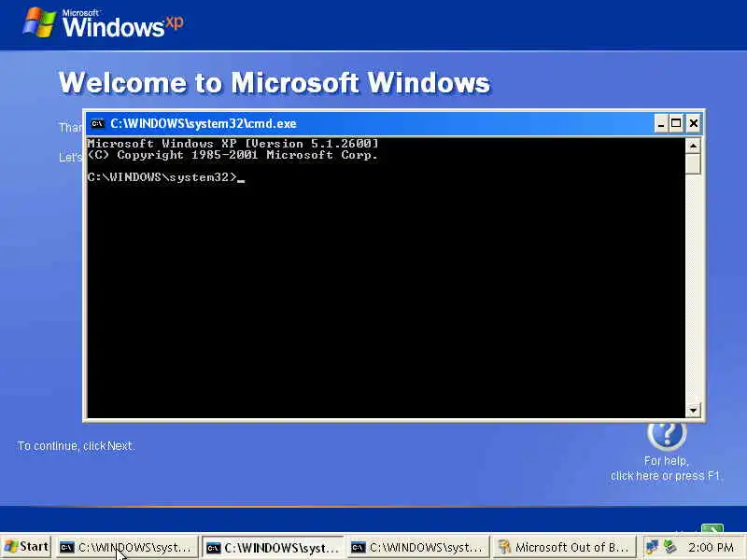Click the 2:00 PM taskbar clock
Image resolution: width=747 pixels, height=560 pixels.
(x=711, y=547)
